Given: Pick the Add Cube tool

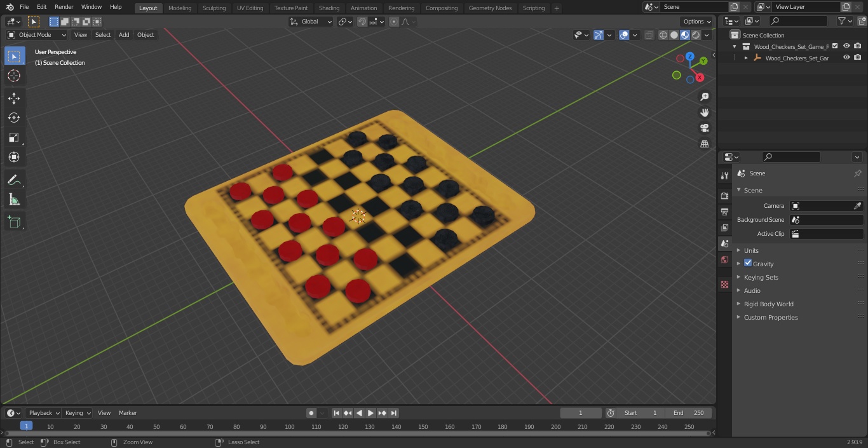Looking at the screenshot, I should (x=14, y=222).
